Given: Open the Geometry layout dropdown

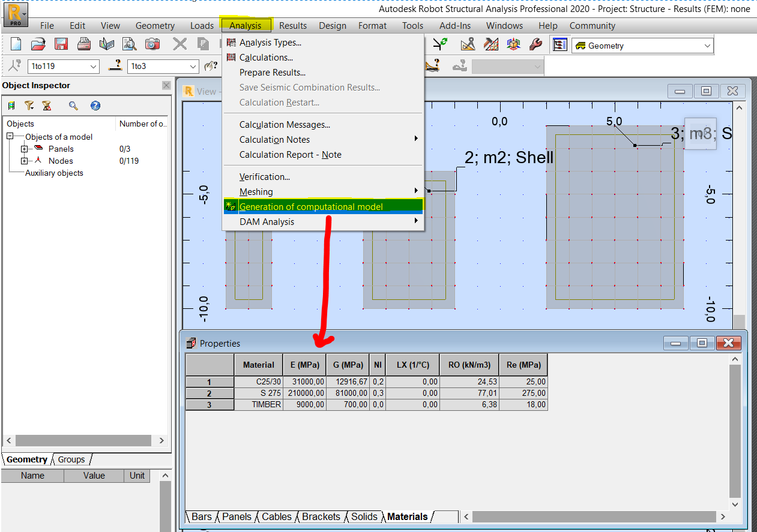Looking at the screenshot, I should [x=707, y=45].
